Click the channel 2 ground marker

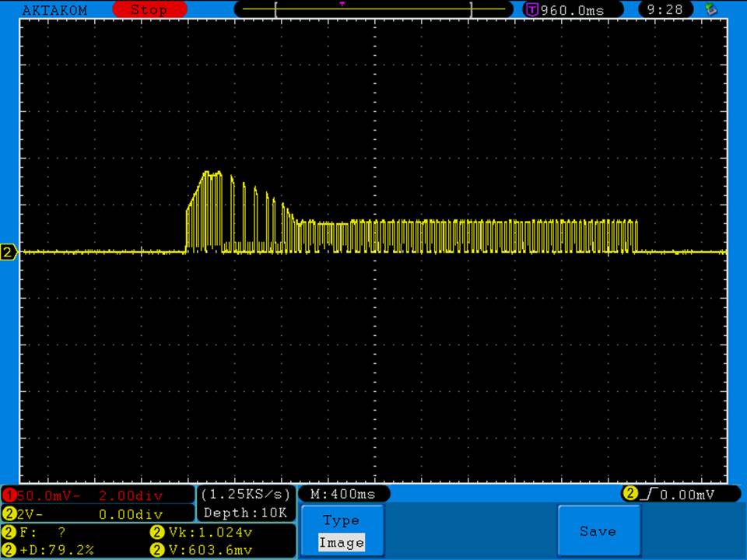[x=9, y=252]
